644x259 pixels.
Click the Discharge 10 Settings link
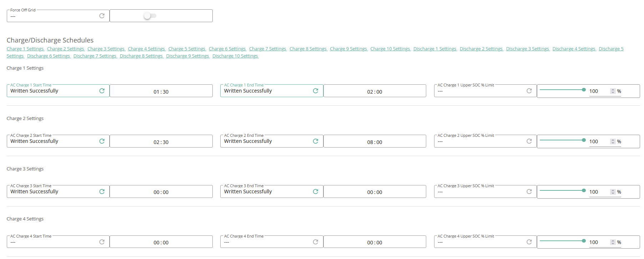tap(235, 56)
